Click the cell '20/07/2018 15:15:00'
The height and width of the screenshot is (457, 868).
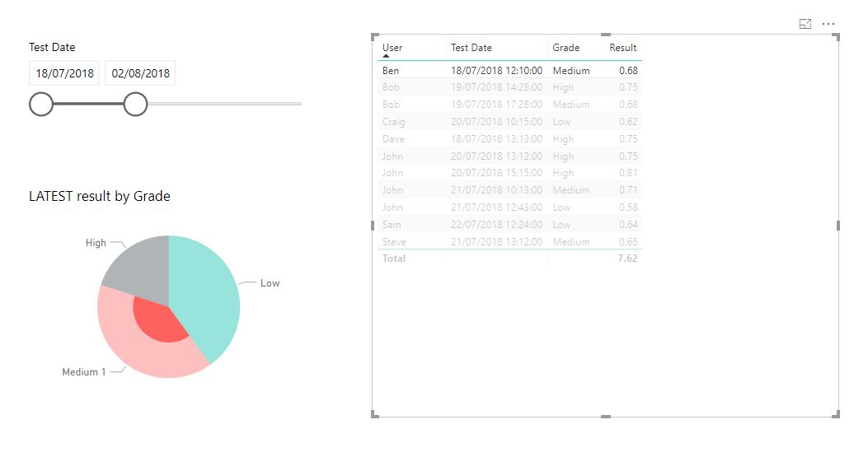[x=496, y=173]
